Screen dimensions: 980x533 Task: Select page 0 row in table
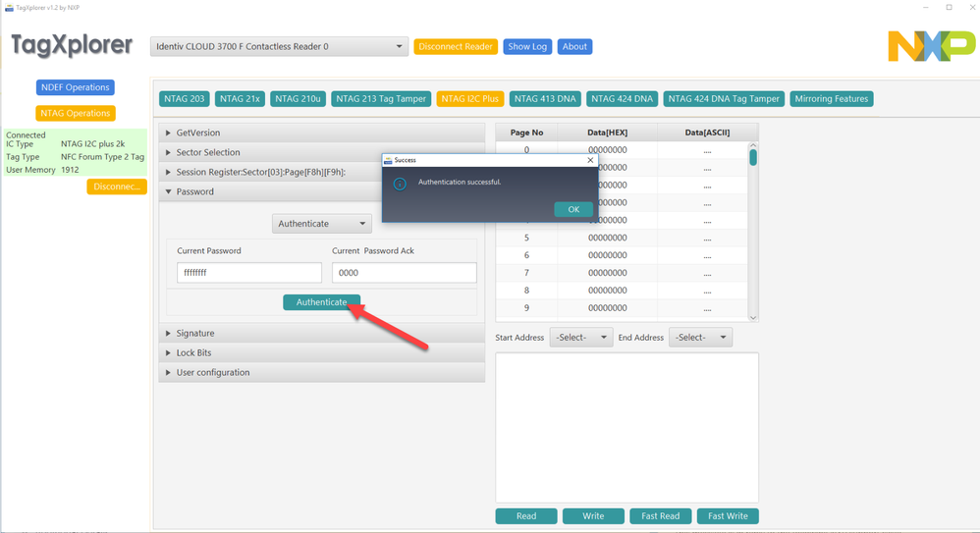[622, 150]
